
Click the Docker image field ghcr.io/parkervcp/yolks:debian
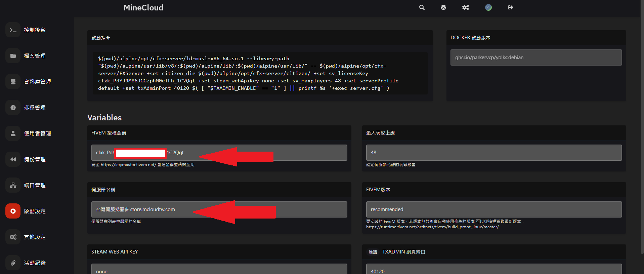tap(536, 57)
